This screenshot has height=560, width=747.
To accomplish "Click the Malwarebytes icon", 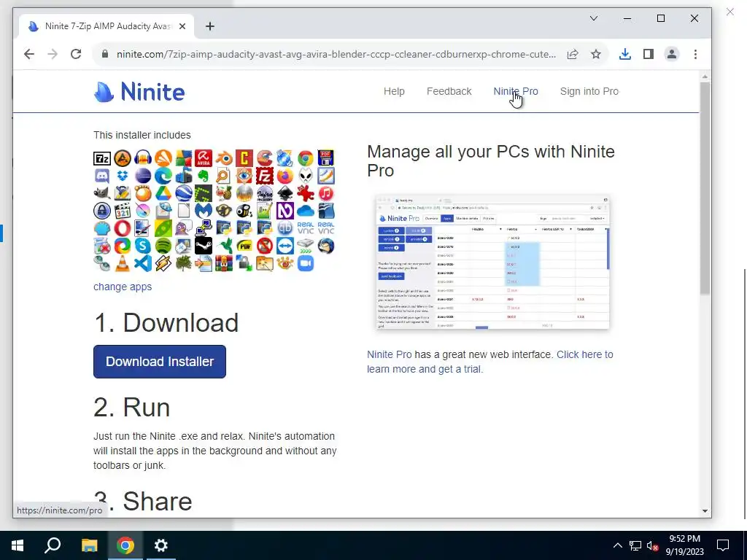I will coord(204,211).
